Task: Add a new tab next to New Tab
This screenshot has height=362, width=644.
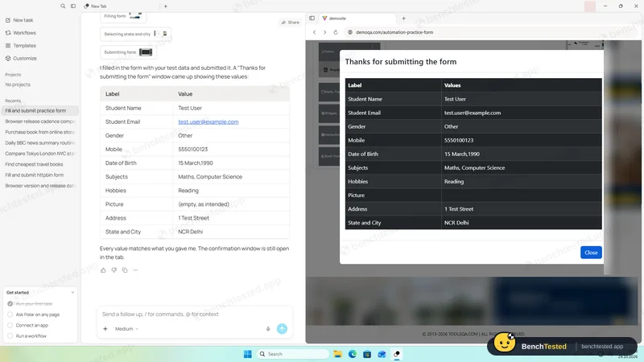Action: click(x=166, y=6)
